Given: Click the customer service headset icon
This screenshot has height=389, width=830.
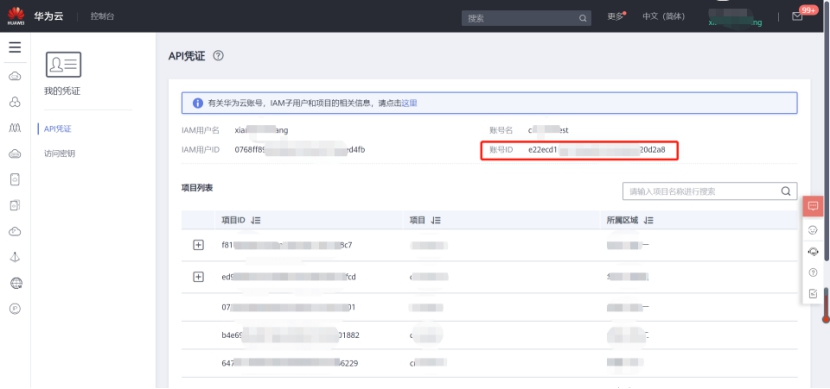Looking at the screenshot, I should (814, 251).
